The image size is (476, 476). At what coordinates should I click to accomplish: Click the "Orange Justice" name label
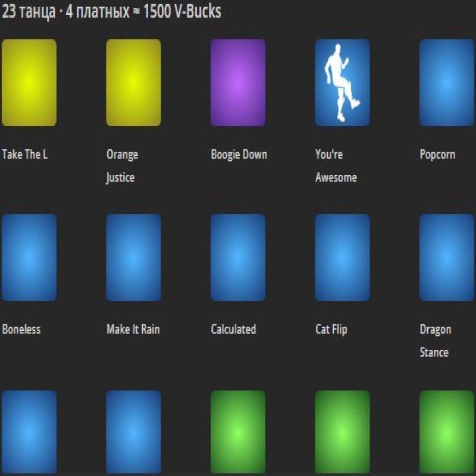point(122,166)
